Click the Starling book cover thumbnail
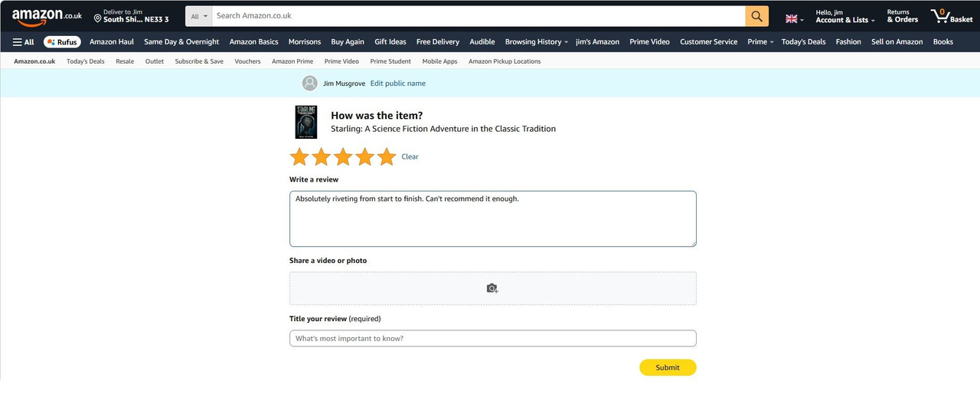This screenshot has width=980, height=394. (306, 122)
